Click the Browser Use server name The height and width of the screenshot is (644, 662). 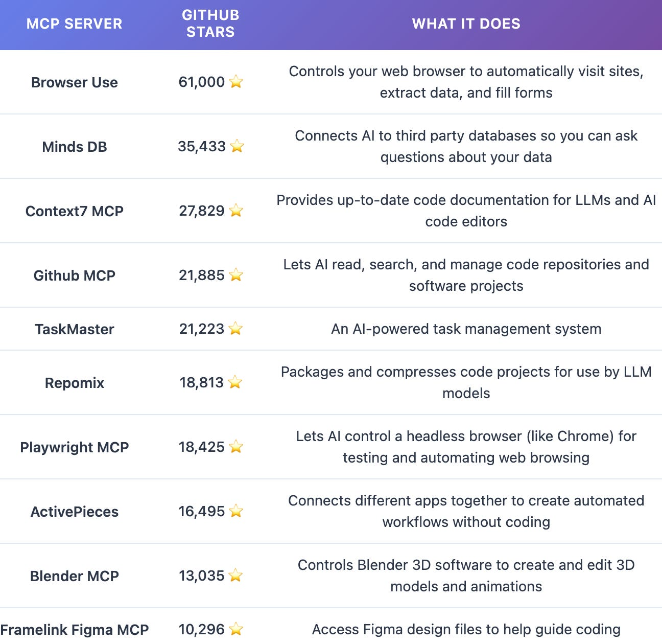(75, 82)
